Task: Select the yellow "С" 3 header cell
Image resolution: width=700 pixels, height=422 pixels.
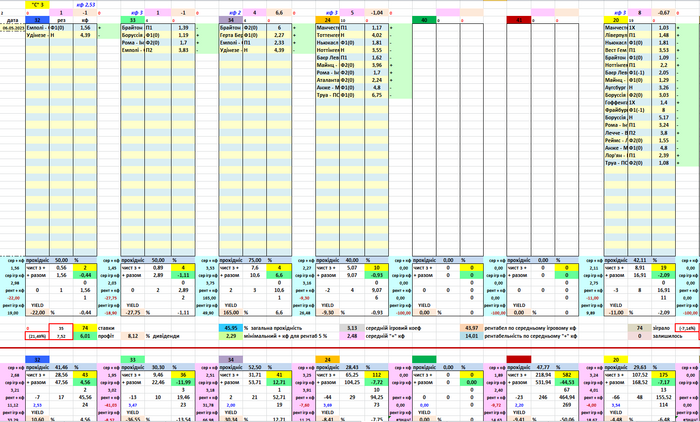Action: click(38, 5)
